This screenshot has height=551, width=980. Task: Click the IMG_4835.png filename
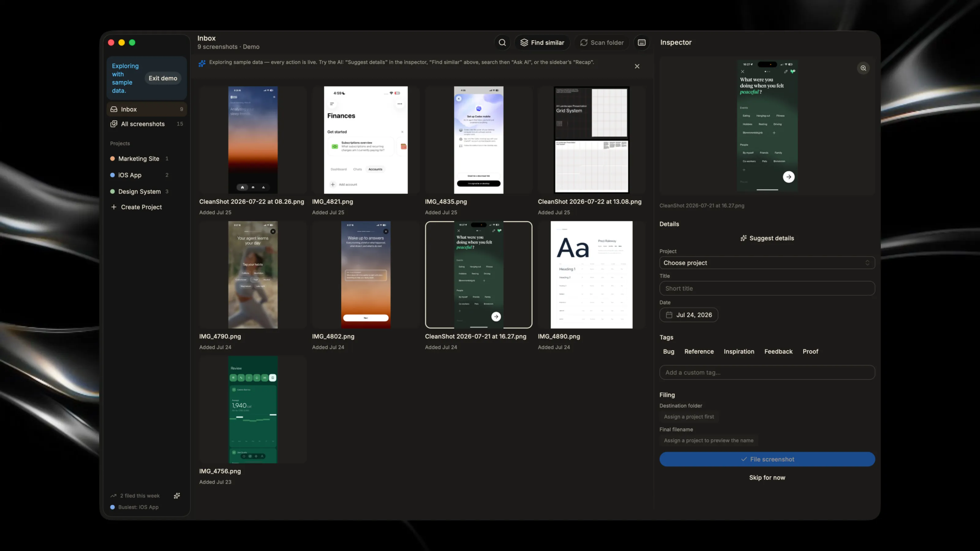tap(446, 201)
